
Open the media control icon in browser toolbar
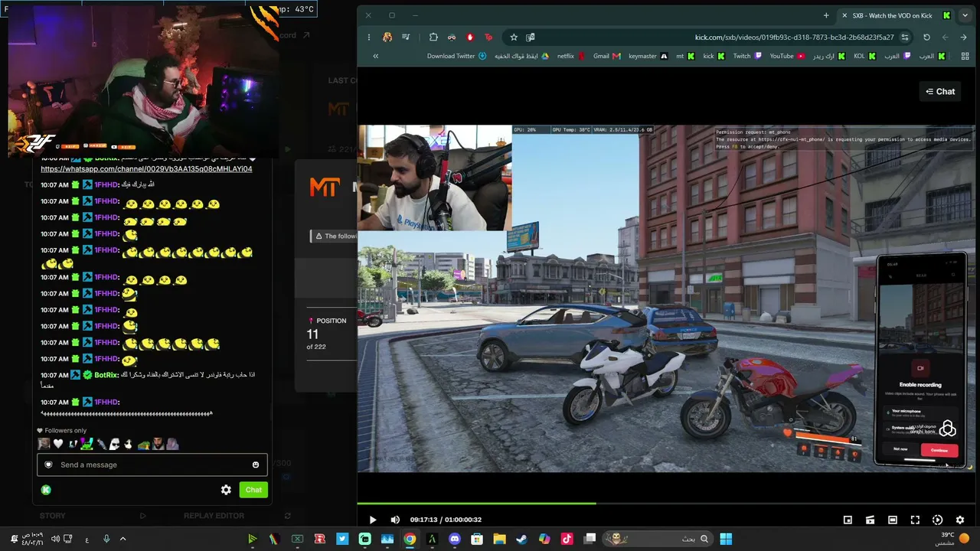pos(406,37)
